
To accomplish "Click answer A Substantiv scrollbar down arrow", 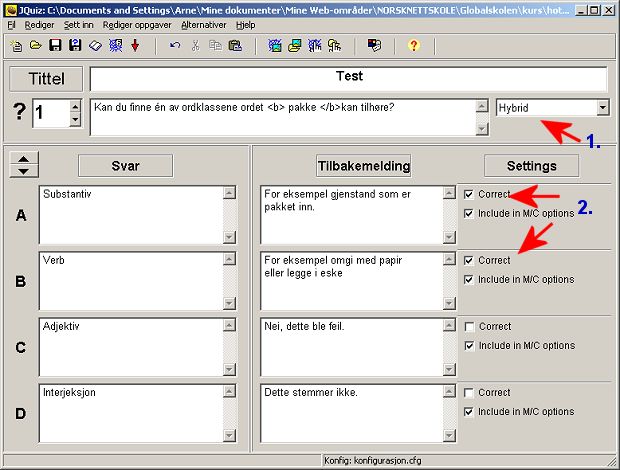I will click(229, 237).
